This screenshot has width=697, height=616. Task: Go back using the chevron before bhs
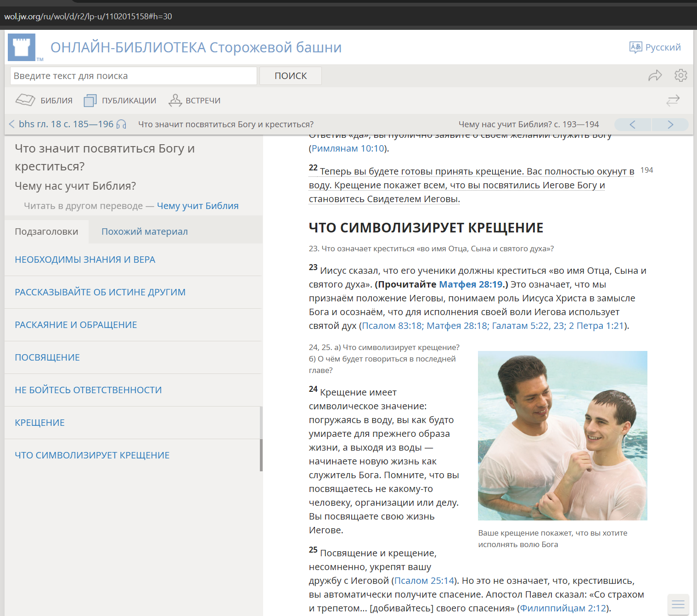12,124
